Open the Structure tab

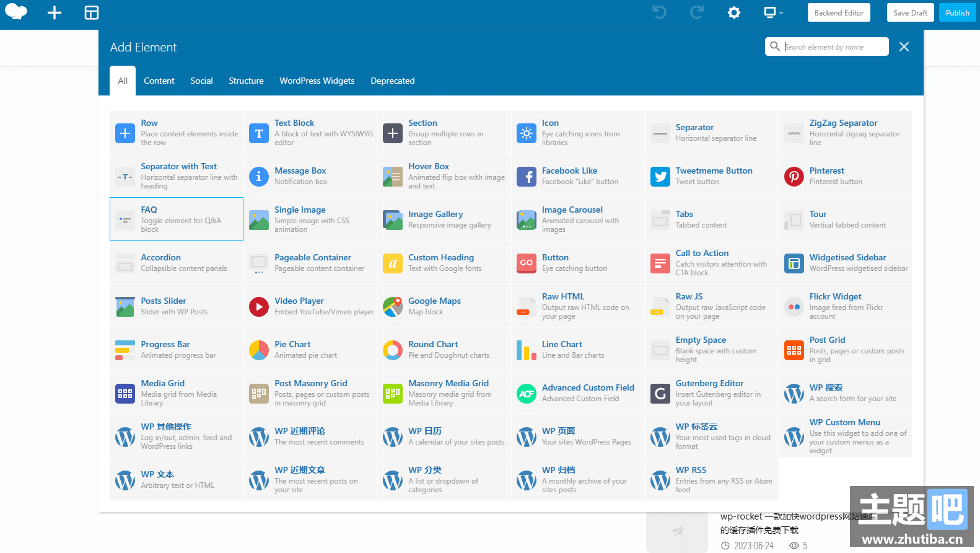click(246, 81)
